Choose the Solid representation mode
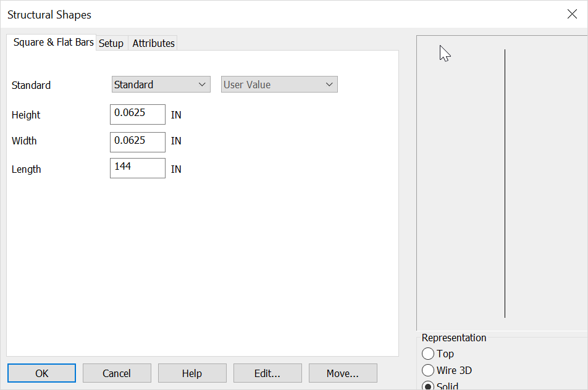 [429, 385]
